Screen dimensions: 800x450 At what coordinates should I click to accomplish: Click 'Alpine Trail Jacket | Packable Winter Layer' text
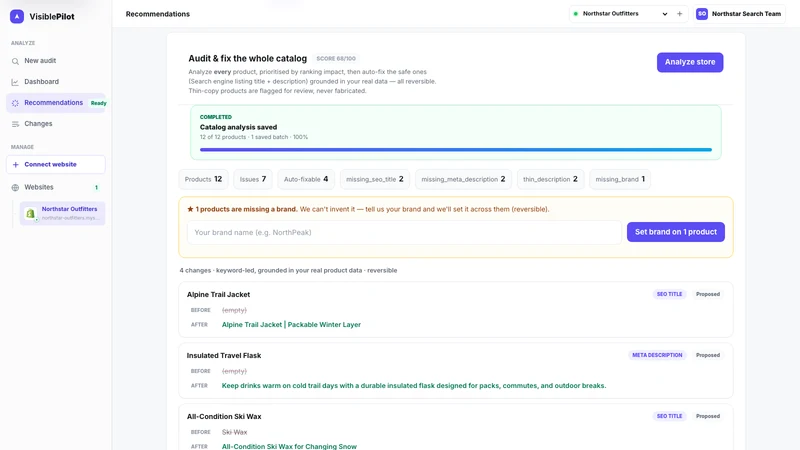click(x=291, y=324)
